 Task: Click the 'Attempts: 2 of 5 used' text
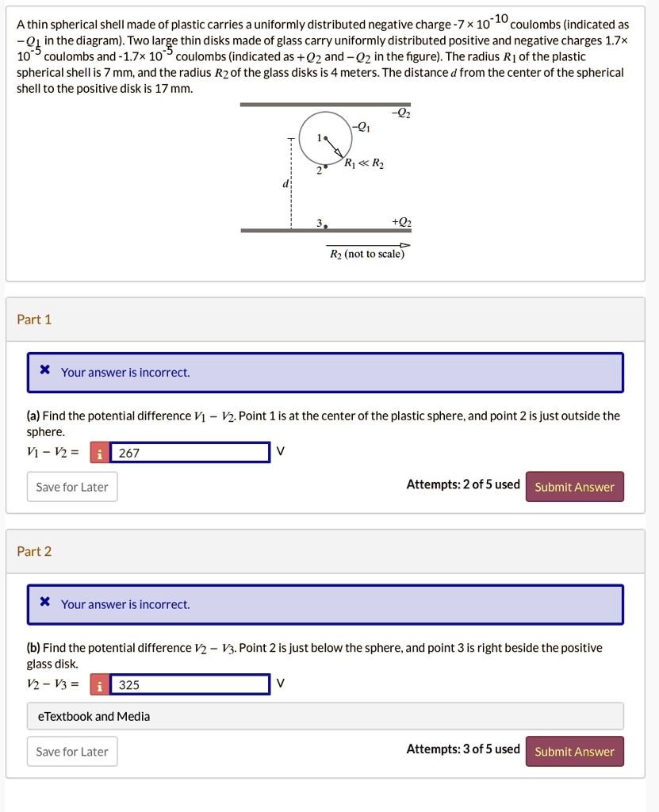pos(463,485)
